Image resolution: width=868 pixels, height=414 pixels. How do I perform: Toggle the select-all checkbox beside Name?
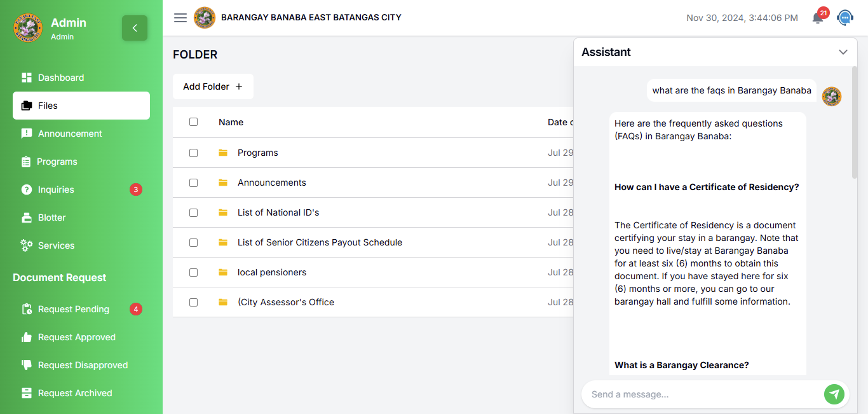click(x=194, y=122)
